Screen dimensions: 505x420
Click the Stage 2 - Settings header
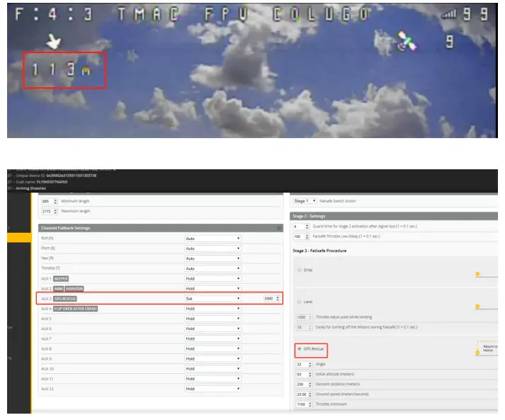click(x=394, y=216)
